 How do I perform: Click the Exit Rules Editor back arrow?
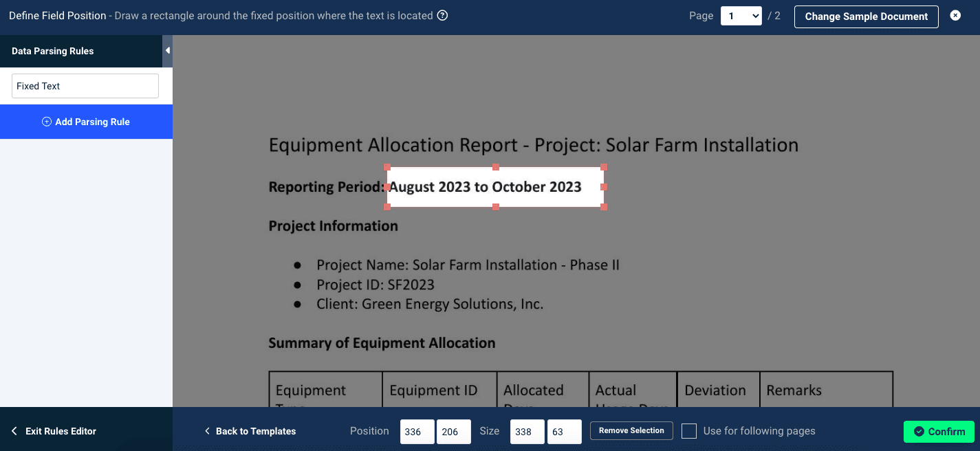(14, 431)
